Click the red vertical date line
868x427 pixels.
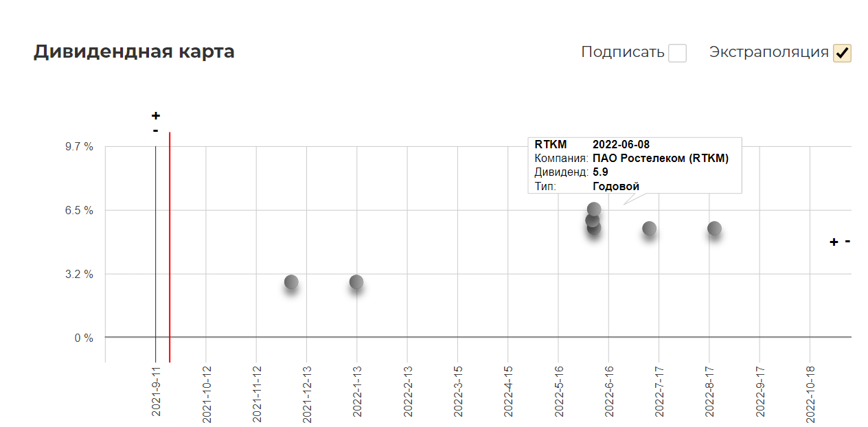click(170, 247)
